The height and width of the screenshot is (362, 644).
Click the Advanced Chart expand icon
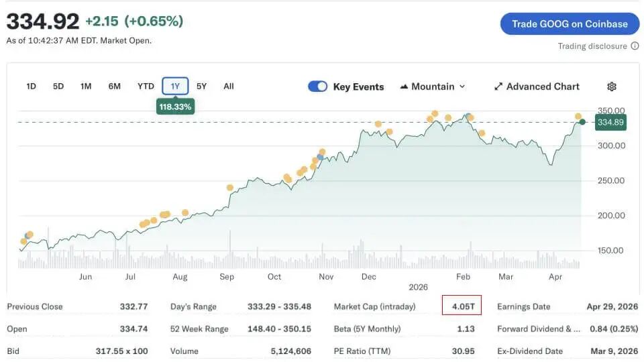pos(498,86)
